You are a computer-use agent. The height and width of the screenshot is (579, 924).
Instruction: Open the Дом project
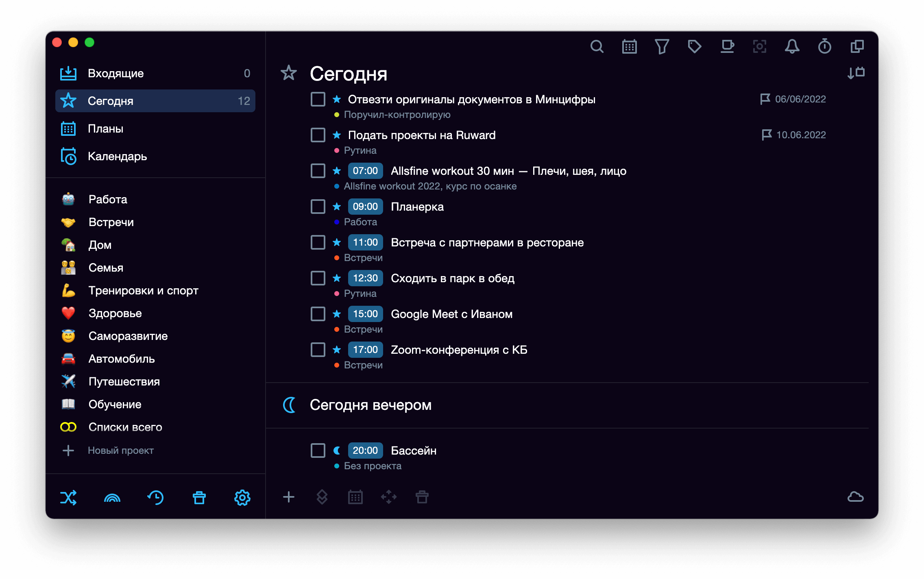[155, 245]
